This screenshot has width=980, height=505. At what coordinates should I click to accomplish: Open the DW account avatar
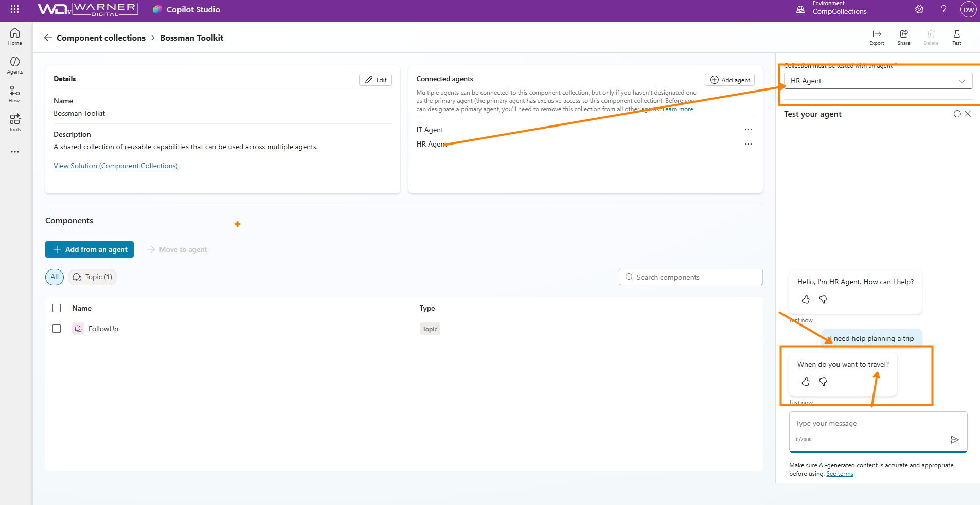click(968, 10)
